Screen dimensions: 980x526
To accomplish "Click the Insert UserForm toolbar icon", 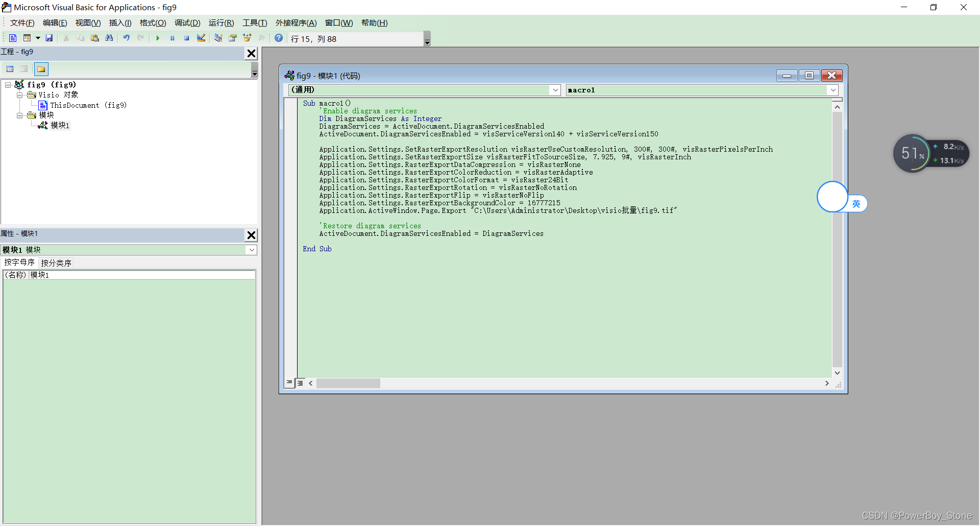I will coord(27,38).
